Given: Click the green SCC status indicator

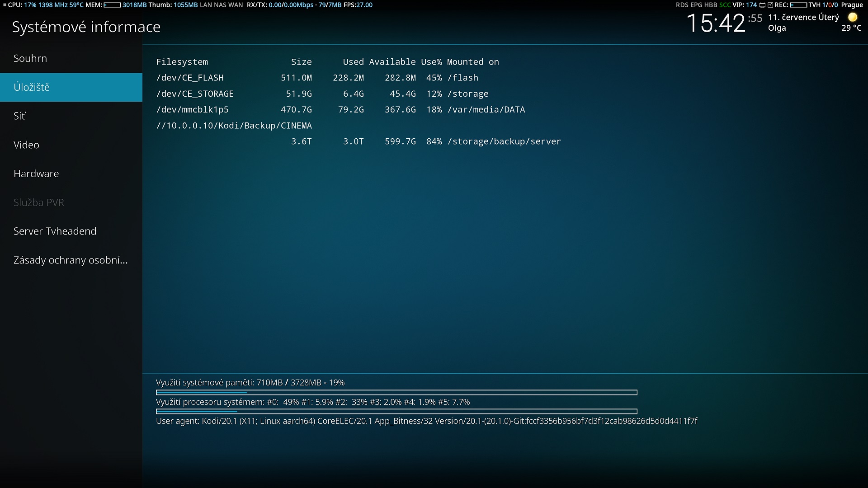Looking at the screenshot, I should click(725, 5).
